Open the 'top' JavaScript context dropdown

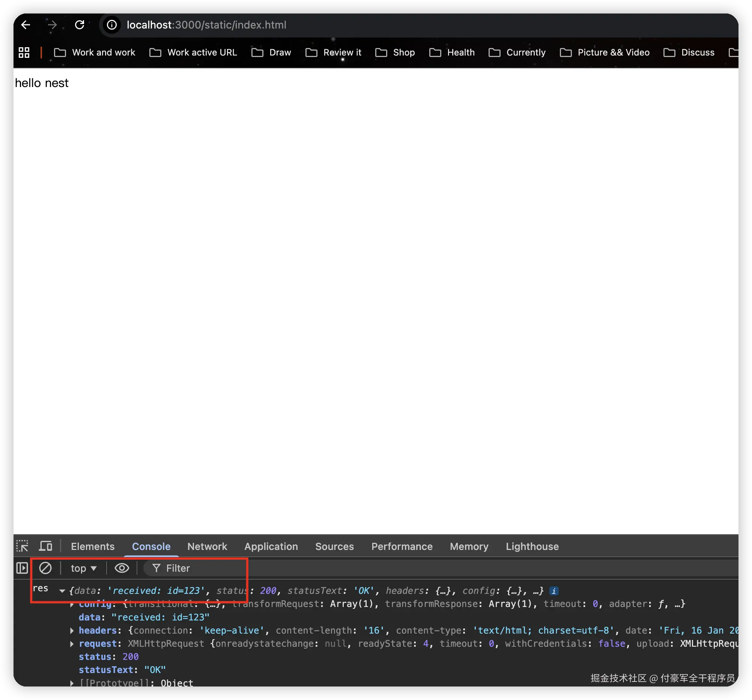84,568
